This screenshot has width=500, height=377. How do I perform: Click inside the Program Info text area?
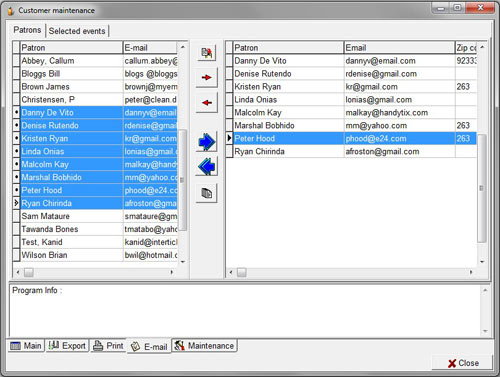coord(245,310)
